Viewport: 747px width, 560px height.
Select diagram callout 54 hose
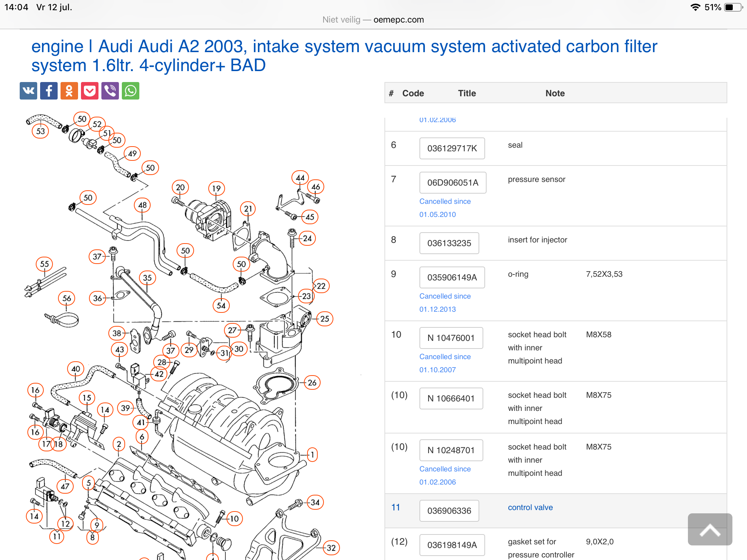[x=221, y=306]
